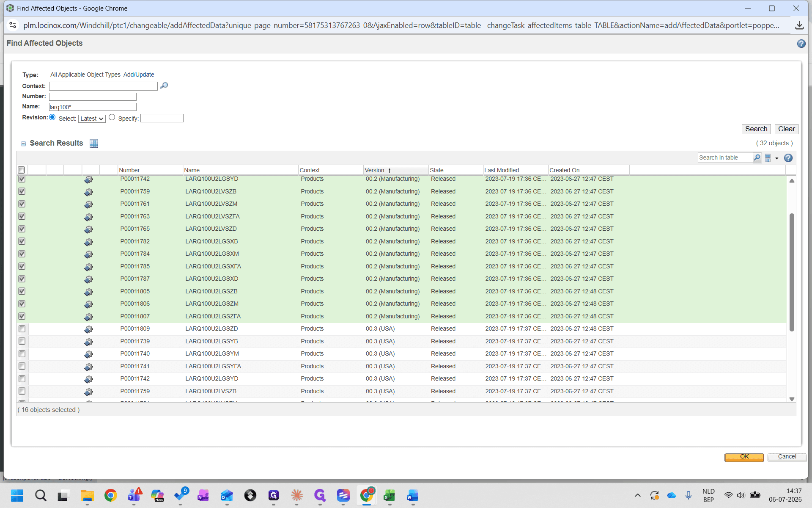
Task: Click the part icon in row LARQ100U2LVSZM
Action: point(88,204)
